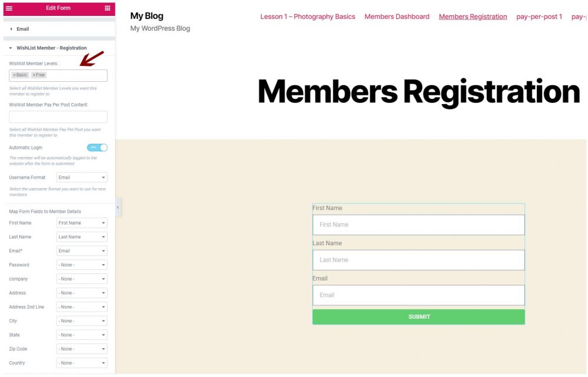This screenshot has height=377, width=588.
Task: Go to Lesson 1 – Photography Basics
Action: coord(308,16)
